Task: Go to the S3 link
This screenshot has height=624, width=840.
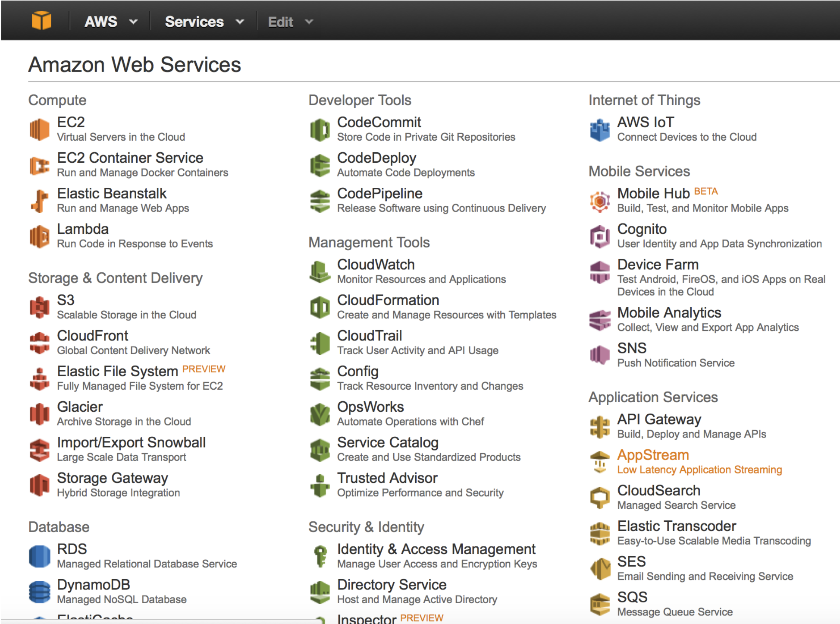Action: coord(66,300)
